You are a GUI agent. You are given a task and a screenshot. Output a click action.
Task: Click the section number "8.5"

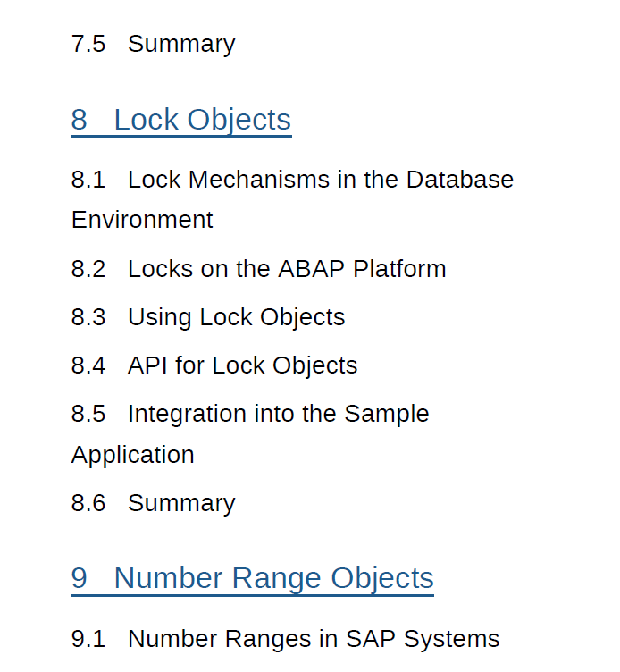(x=88, y=414)
